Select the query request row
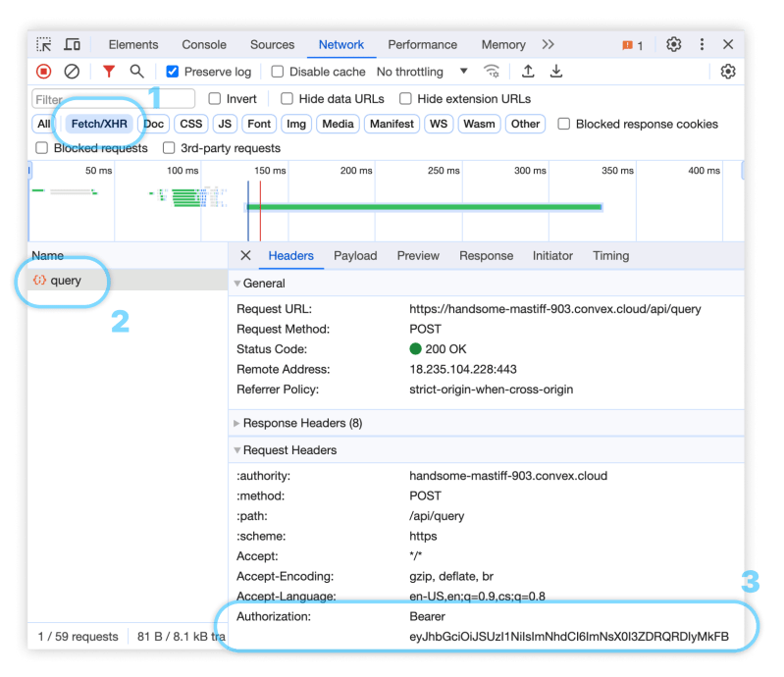The height and width of the screenshot is (677, 784). pos(128,280)
